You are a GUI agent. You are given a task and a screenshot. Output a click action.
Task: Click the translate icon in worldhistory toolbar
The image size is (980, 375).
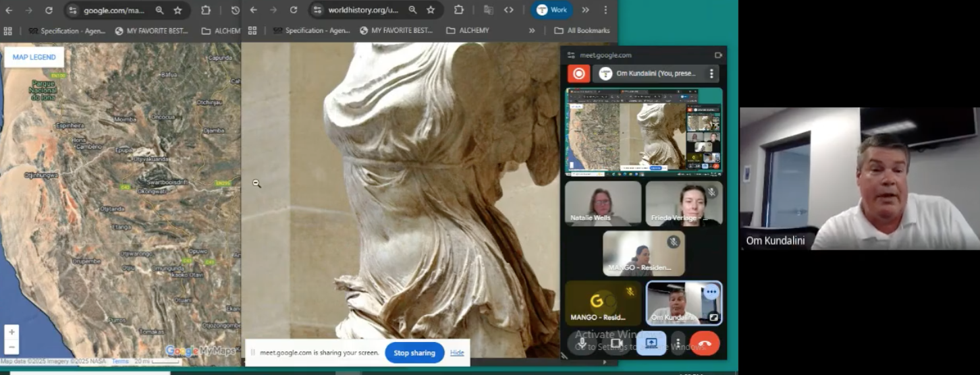click(489, 10)
